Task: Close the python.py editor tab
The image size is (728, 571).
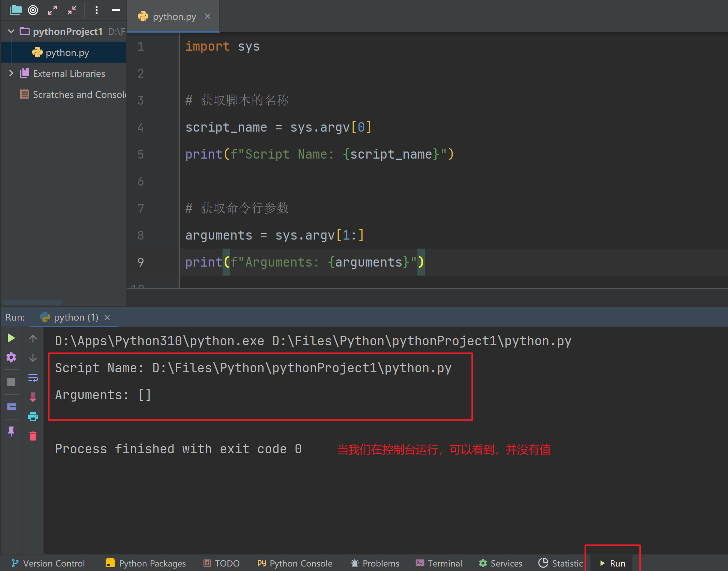Action: point(208,16)
